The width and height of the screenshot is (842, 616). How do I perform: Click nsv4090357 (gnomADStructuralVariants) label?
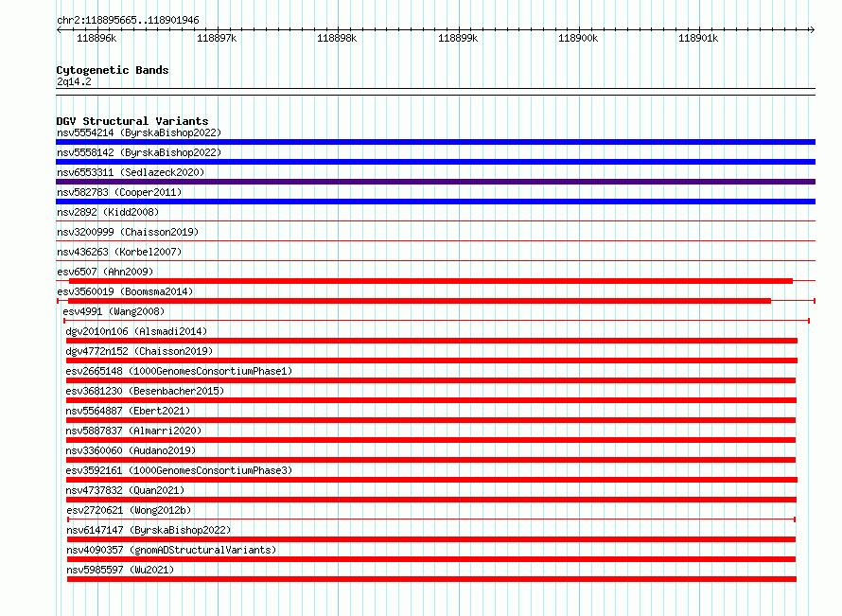(x=171, y=550)
